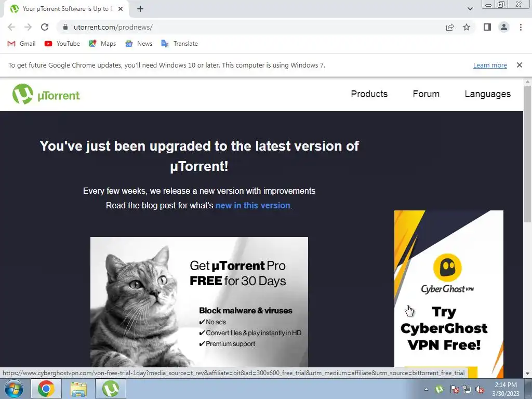Reload the page with refresh icon
The width and height of the screenshot is (532, 399).
tap(45, 27)
